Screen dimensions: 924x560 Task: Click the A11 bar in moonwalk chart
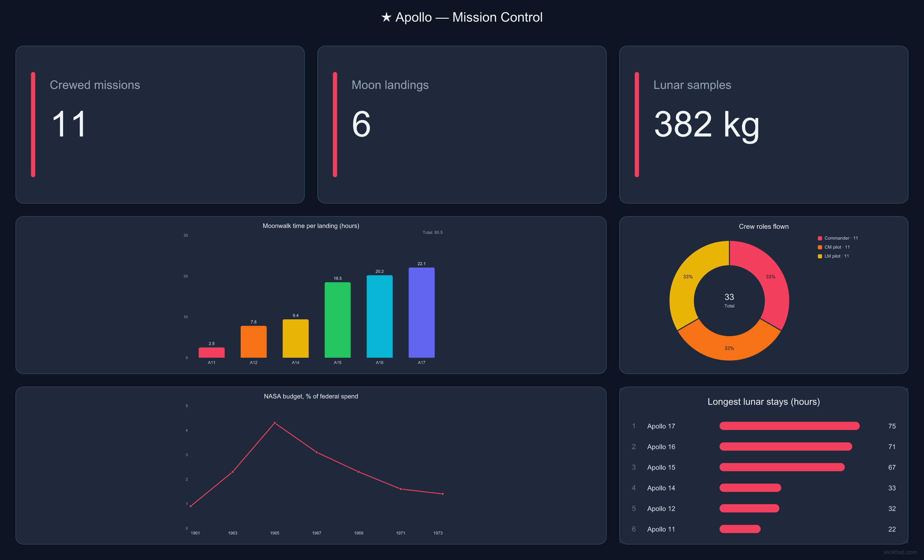click(212, 352)
